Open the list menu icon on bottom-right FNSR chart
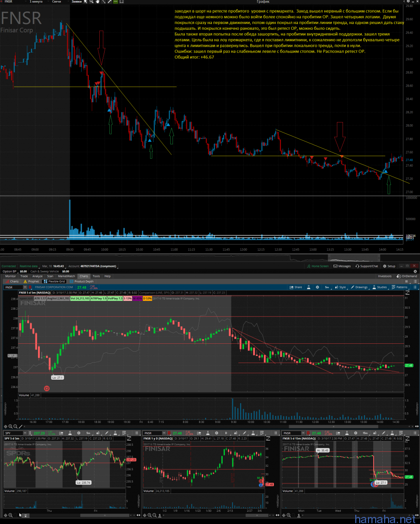This screenshot has width=420, height=524. [415, 433]
